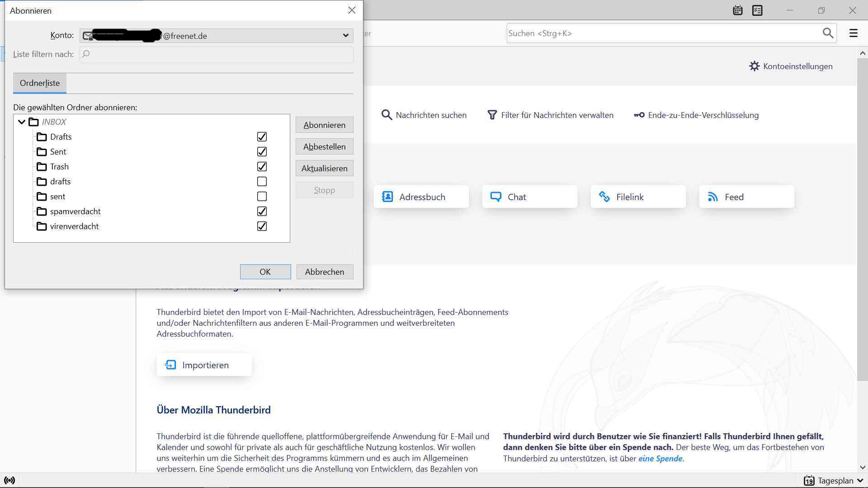Viewport: 868px width, 488px height.
Task: Collapse the INBOX folder tree
Action: tap(21, 122)
